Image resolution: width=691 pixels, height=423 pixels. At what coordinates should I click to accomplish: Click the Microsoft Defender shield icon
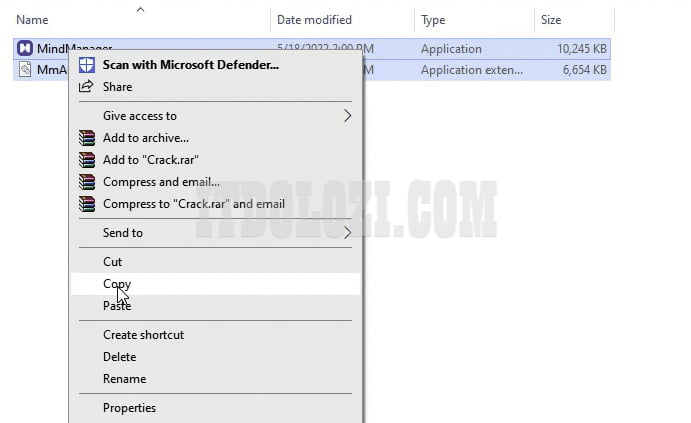(x=87, y=65)
